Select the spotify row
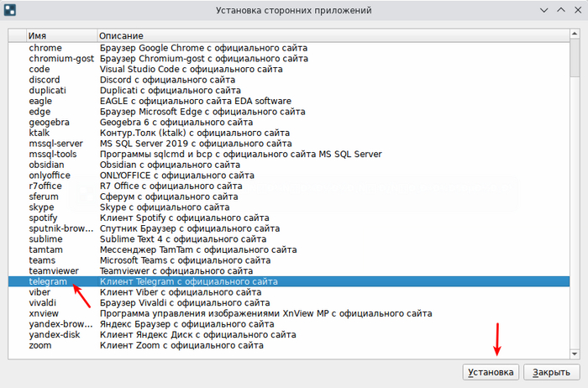588x388 pixels. click(289, 218)
